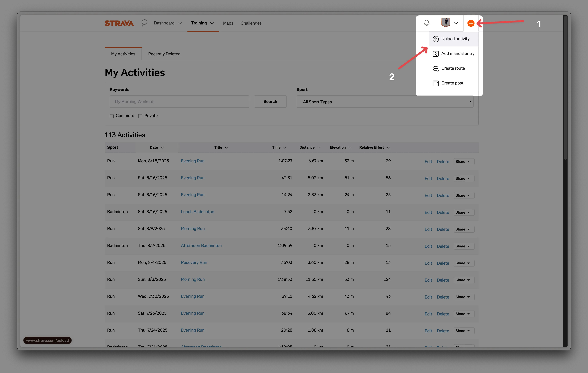Enable the Commute filter checkbox
Image resolution: width=588 pixels, height=373 pixels.
tap(112, 116)
